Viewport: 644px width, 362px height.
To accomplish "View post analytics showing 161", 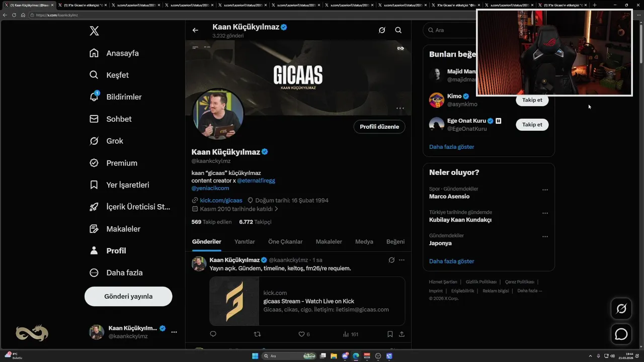I will (x=350, y=334).
